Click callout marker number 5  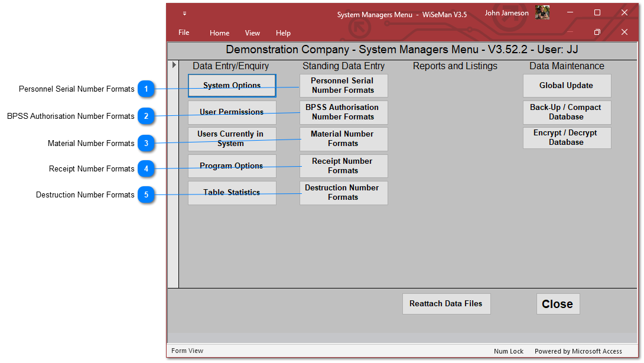click(x=147, y=195)
